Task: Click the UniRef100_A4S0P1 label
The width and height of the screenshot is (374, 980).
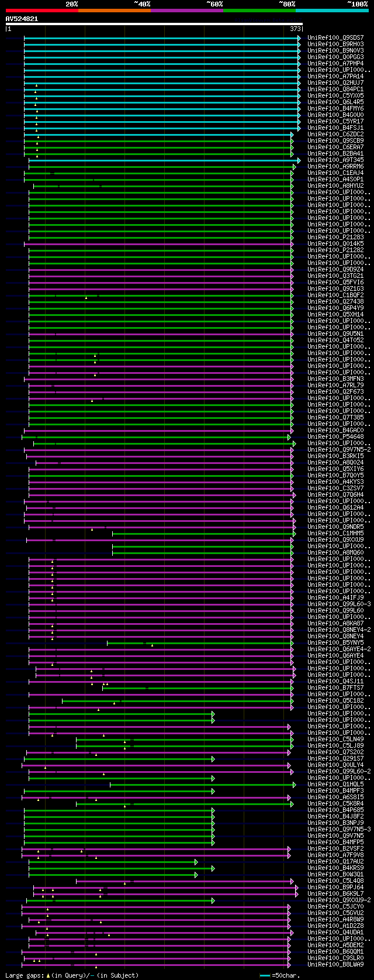Action: [x=335, y=180]
